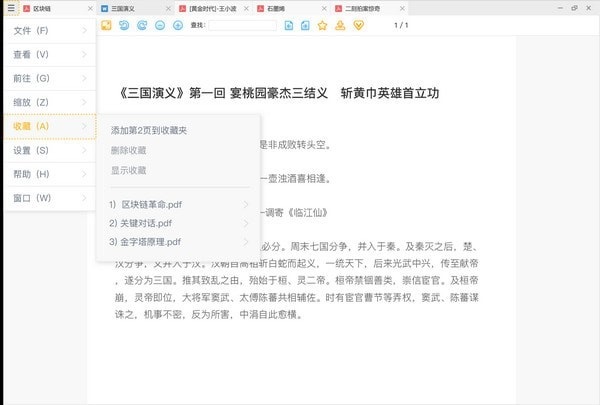Expand the 缩放 (Z) submenu arrow
Image resolution: width=600 pixels, height=405 pixels.
click(85, 103)
